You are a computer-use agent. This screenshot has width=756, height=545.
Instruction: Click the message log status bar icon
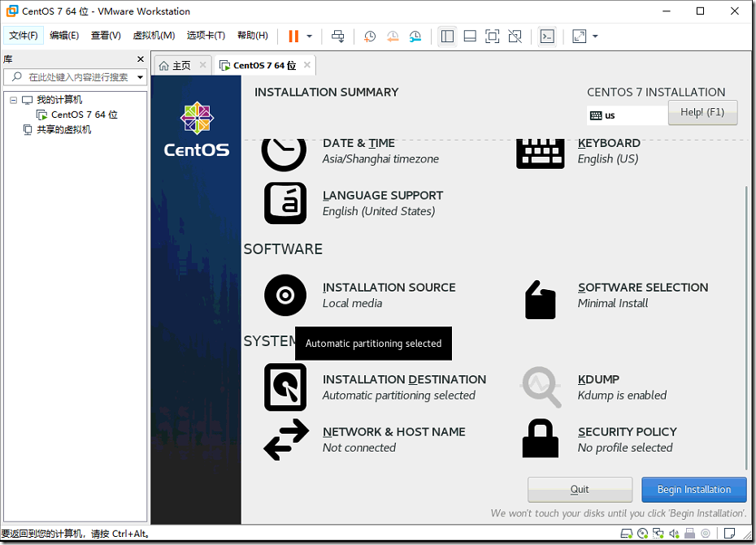tap(729, 534)
